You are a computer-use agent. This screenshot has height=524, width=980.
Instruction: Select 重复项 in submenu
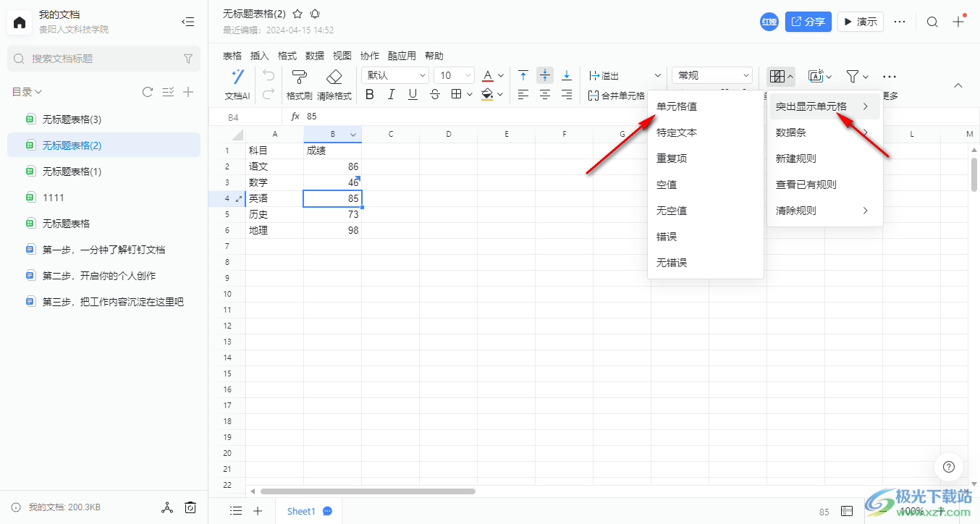706,159
